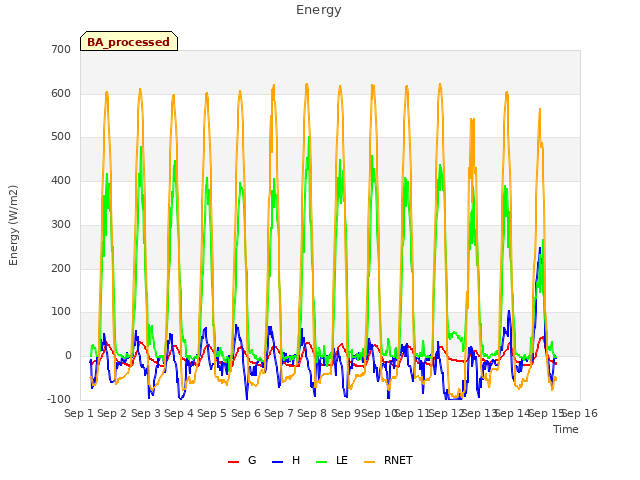640x480 pixels.
Task: Click the Sep 8 x-axis label
Action: coord(312,413)
